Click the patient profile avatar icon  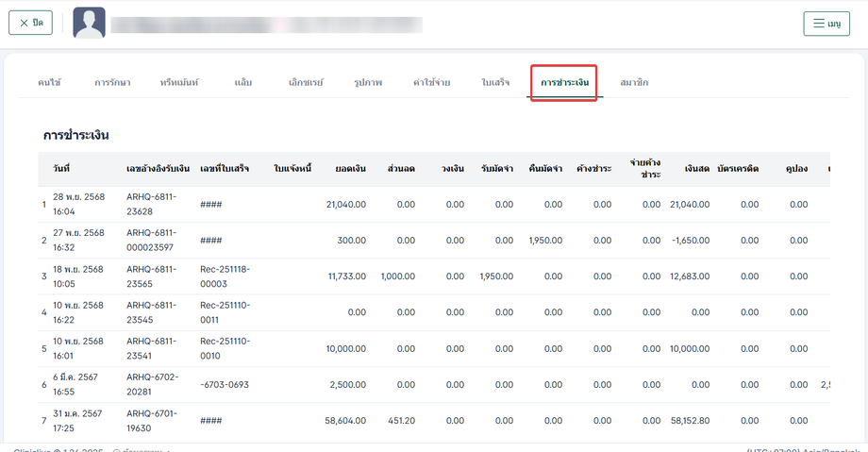coord(89,23)
